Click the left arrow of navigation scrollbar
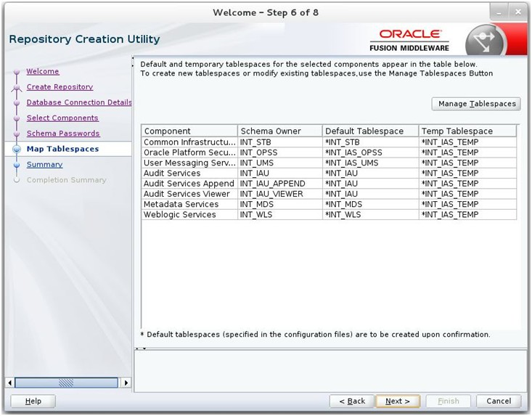The image size is (532, 416). click(x=10, y=383)
